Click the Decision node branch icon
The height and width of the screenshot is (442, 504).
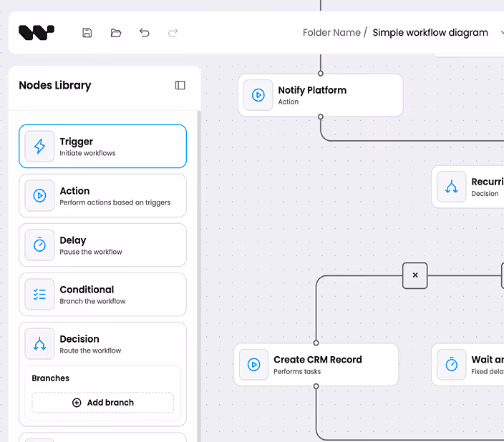[39, 344]
